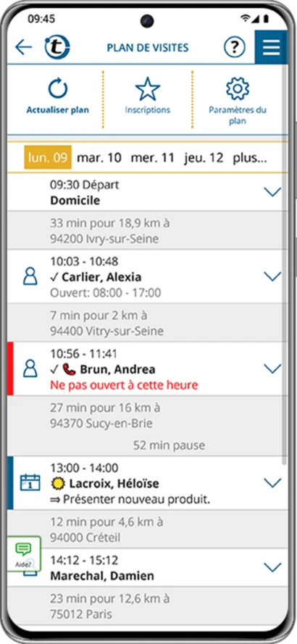Viewport: 297px width, 644px height.
Task: Open help via question mark icon
Action: pos(234,47)
